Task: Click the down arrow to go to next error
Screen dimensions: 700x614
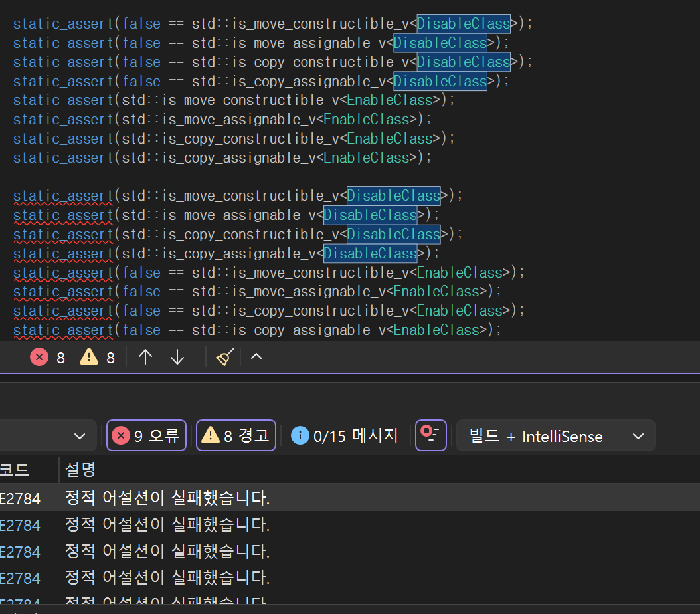Action: (177, 357)
